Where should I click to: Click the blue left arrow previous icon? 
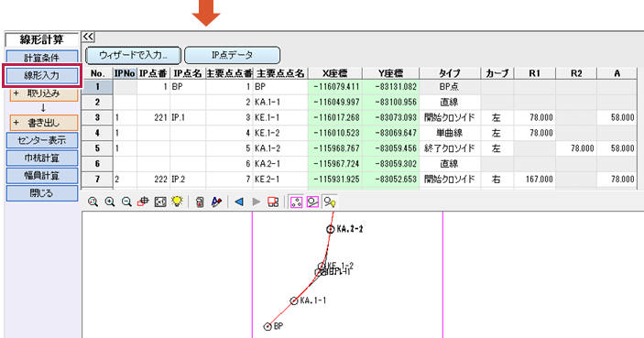click(x=239, y=202)
